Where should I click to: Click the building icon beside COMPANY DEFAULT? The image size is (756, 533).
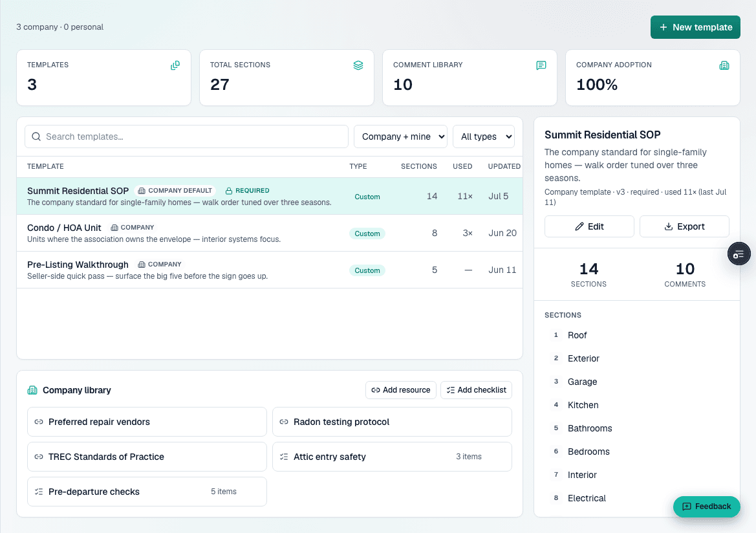pos(142,191)
